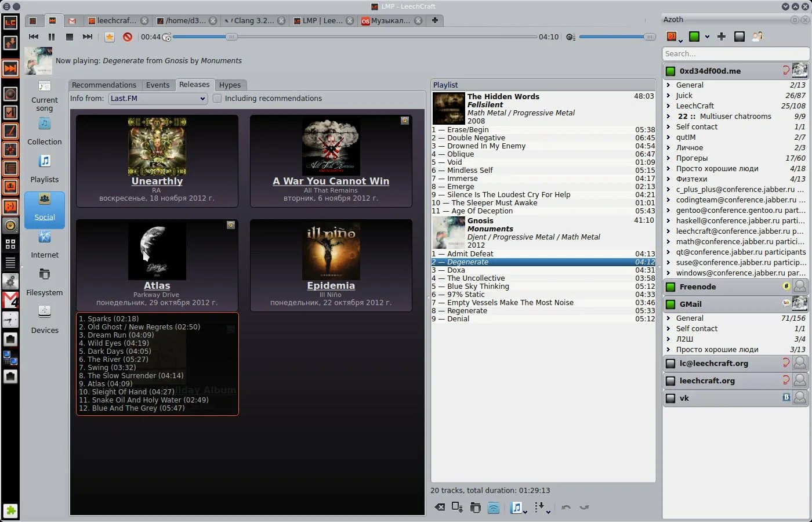The image size is (812, 522).
Task: Expand the Multiuser chatrooms group
Action: [x=669, y=117]
